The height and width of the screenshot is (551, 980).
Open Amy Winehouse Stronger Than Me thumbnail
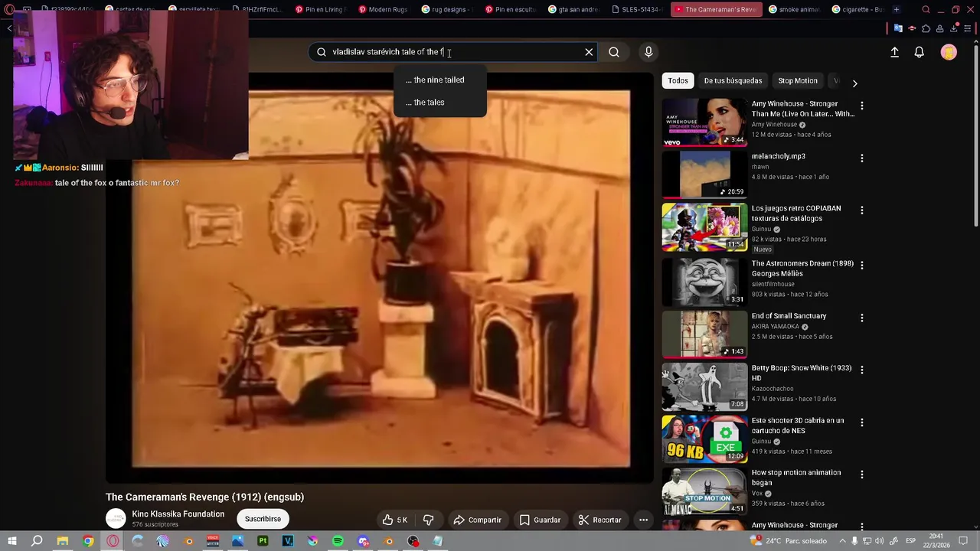click(704, 122)
